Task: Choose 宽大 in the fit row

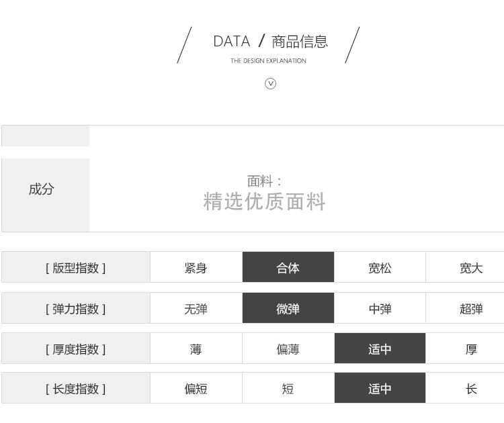Action: coord(470,268)
